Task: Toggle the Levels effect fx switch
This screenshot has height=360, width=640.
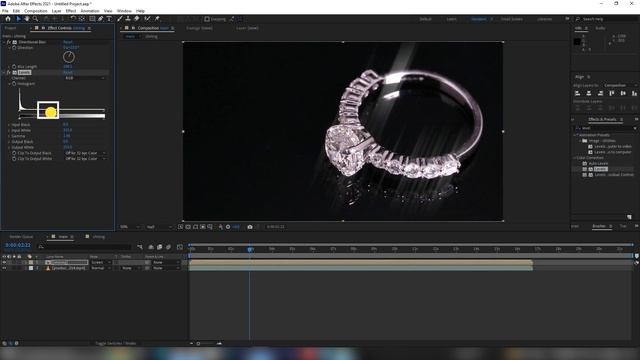Action: point(9,72)
